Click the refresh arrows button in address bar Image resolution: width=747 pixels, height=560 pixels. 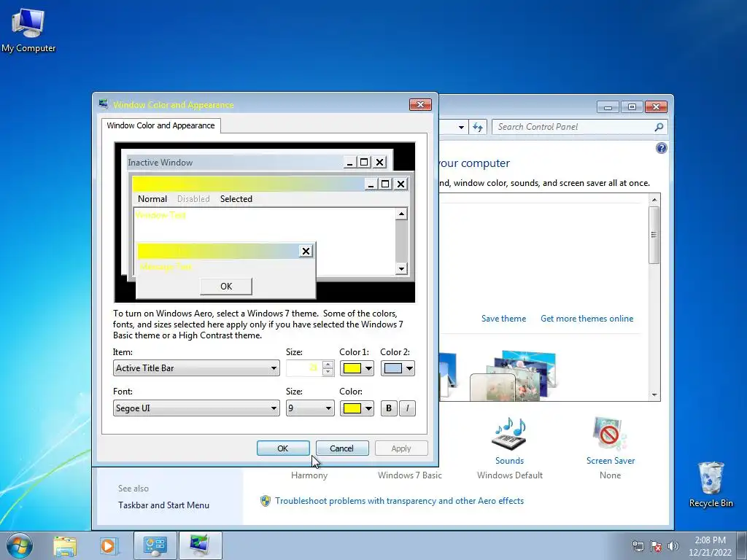(477, 127)
